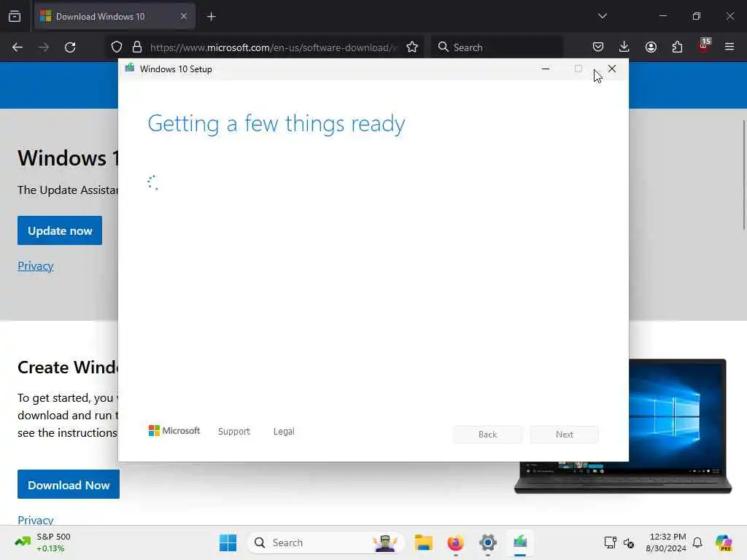Open the Firefox account icon
The height and width of the screenshot is (560, 747).
point(651,47)
